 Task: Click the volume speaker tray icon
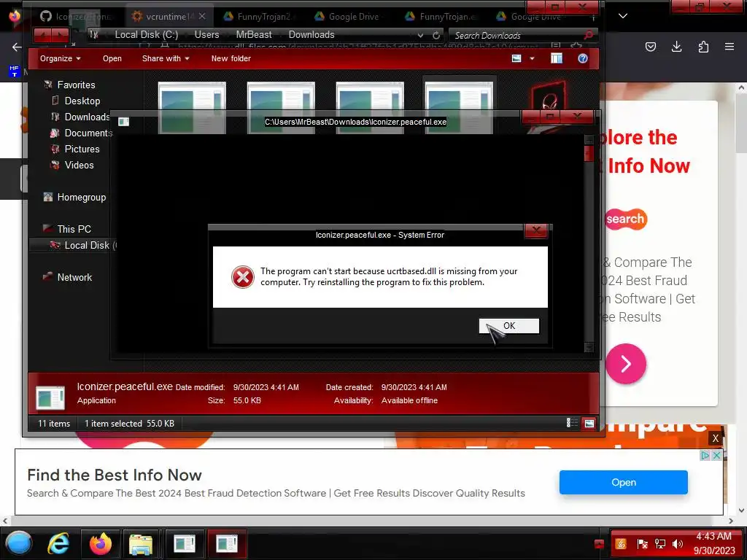click(677, 544)
